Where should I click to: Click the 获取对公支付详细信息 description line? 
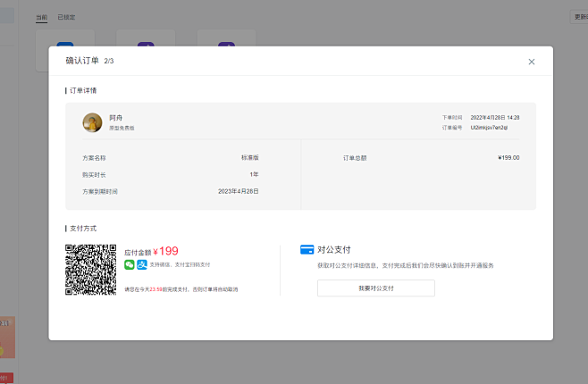[406, 265]
